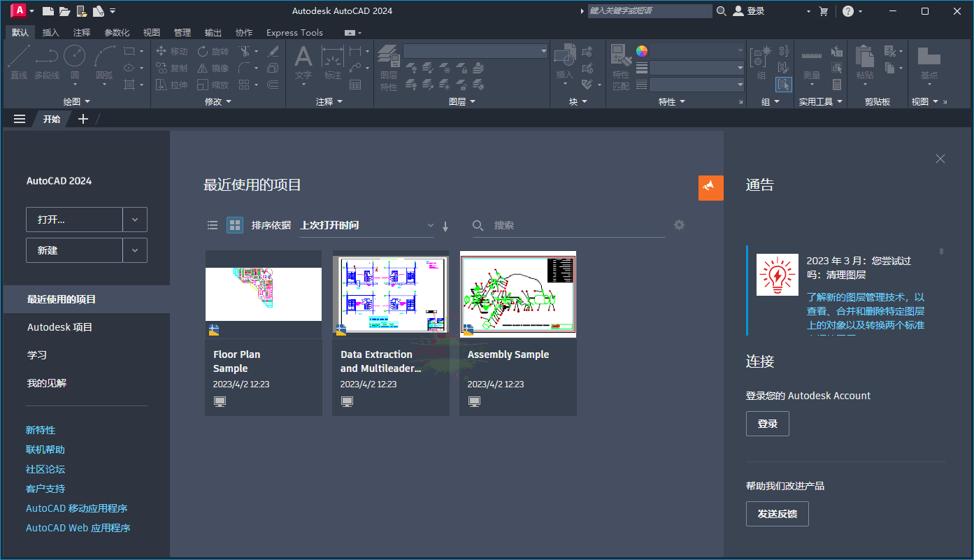The height and width of the screenshot is (560, 974).
Task: Open the Text (文字) tool
Action: click(303, 60)
